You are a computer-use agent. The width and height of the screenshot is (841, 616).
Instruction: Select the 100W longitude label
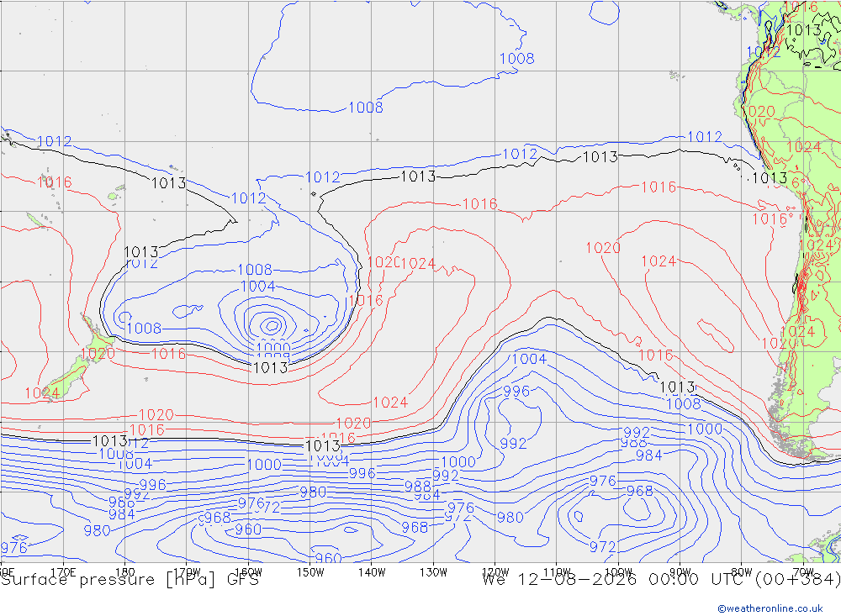tap(618, 572)
